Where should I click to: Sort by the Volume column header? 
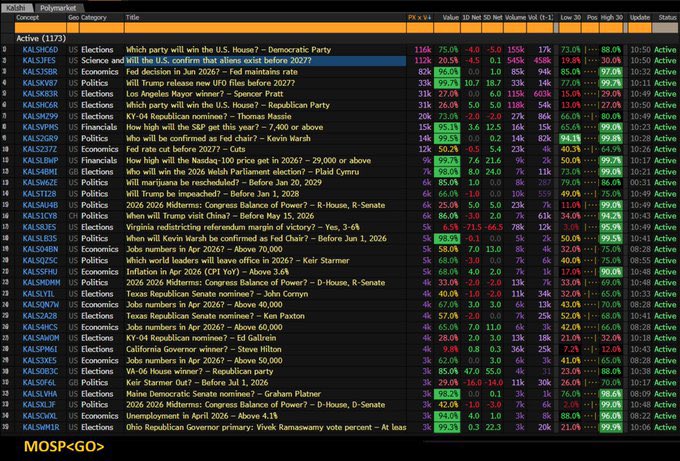click(x=515, y=17)
